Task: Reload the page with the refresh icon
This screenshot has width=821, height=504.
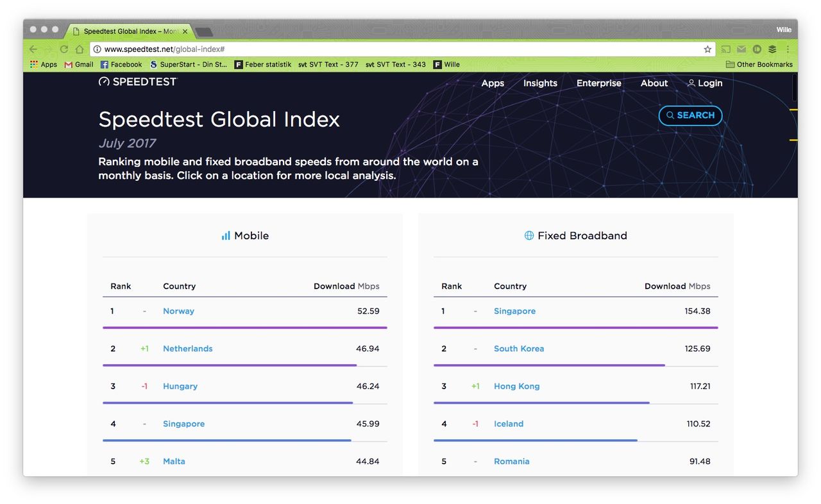Action: click(x=64, y=49)
